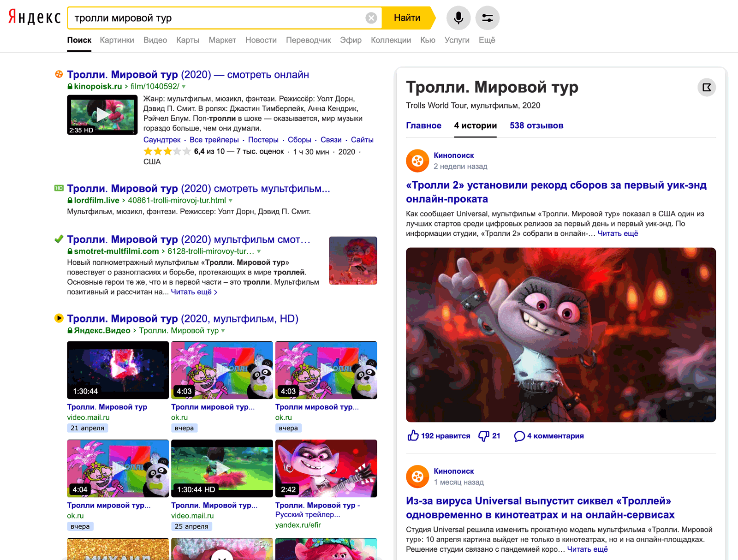
Task: Click the kinopoisk.ru source link
Action: point(98,87)
